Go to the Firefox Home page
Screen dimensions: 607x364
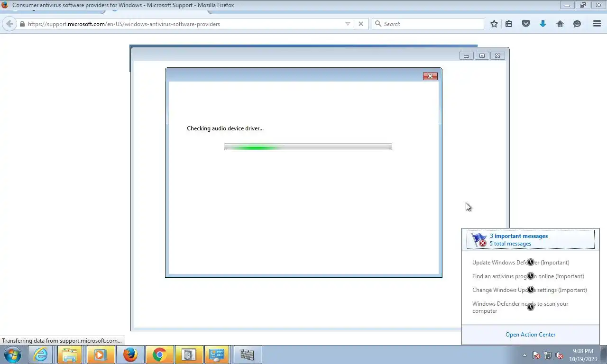(x=560, y=24)
